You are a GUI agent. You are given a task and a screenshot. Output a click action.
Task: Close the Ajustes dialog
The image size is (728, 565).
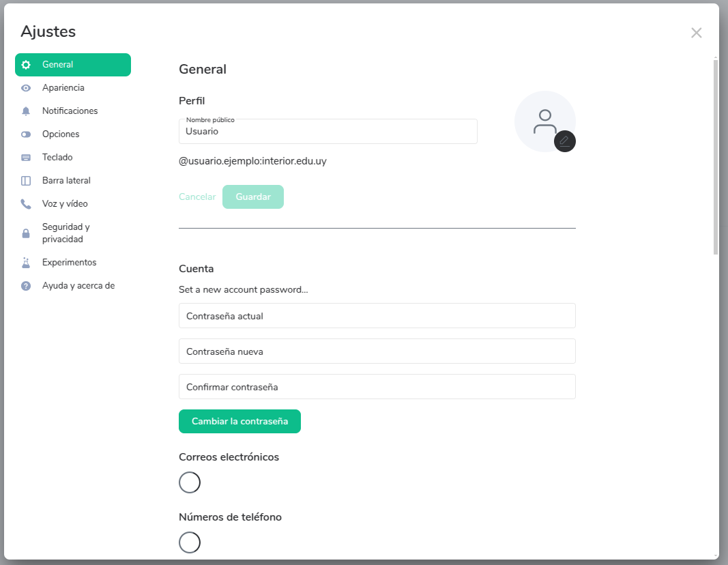click(696, 33)
